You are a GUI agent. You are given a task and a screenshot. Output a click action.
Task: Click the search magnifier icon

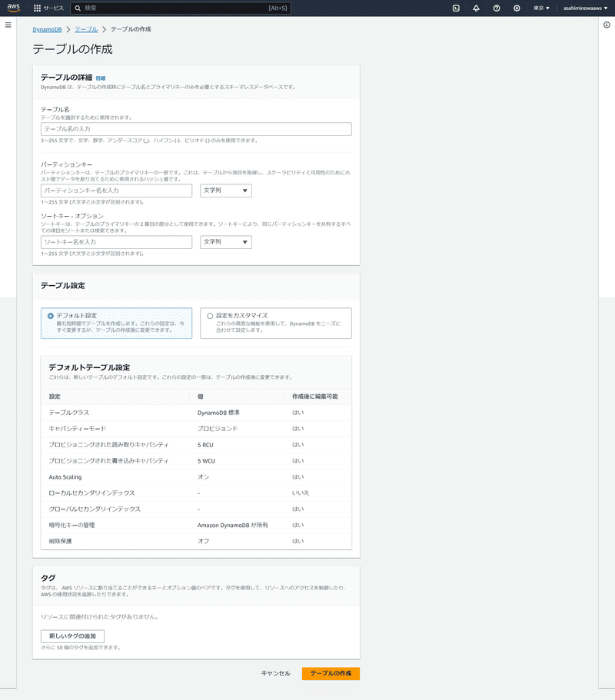tap(78, 8)
